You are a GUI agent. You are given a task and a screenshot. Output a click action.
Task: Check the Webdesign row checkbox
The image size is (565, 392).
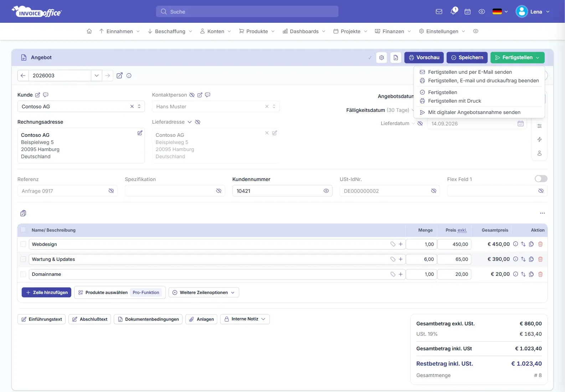point(23,244)
